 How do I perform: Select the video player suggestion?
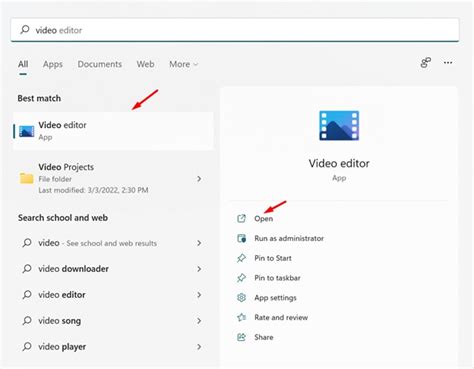point(113,347)
